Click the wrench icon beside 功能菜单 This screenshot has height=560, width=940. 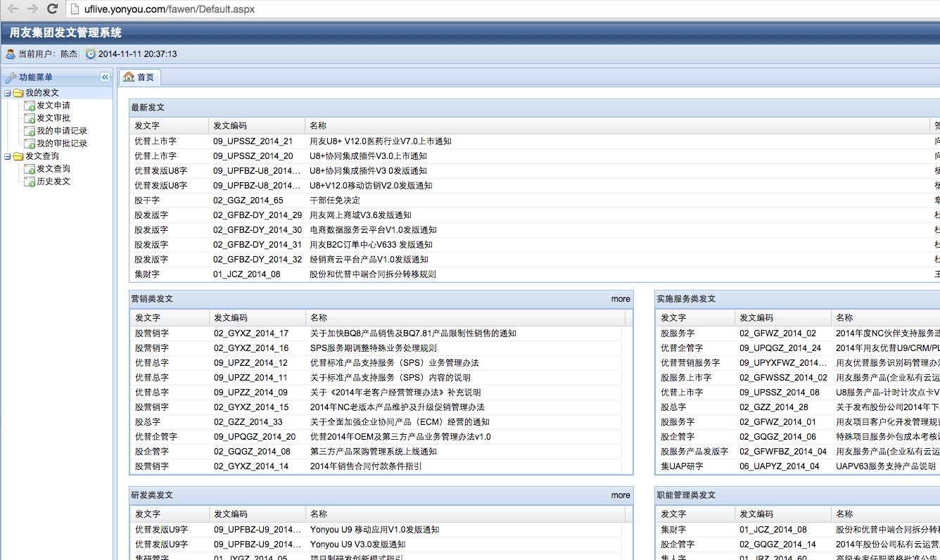click(11, 77)
